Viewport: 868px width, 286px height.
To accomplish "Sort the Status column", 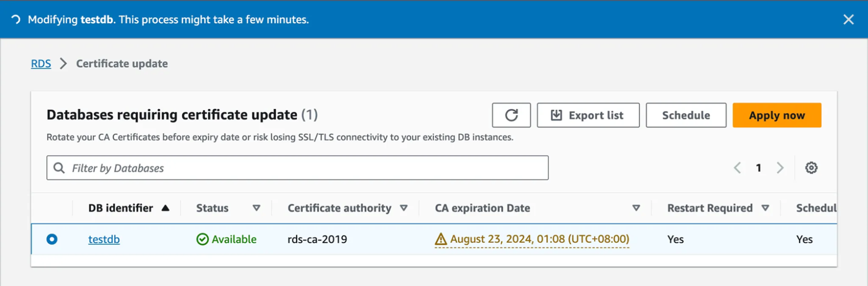I will click(257, 208).
